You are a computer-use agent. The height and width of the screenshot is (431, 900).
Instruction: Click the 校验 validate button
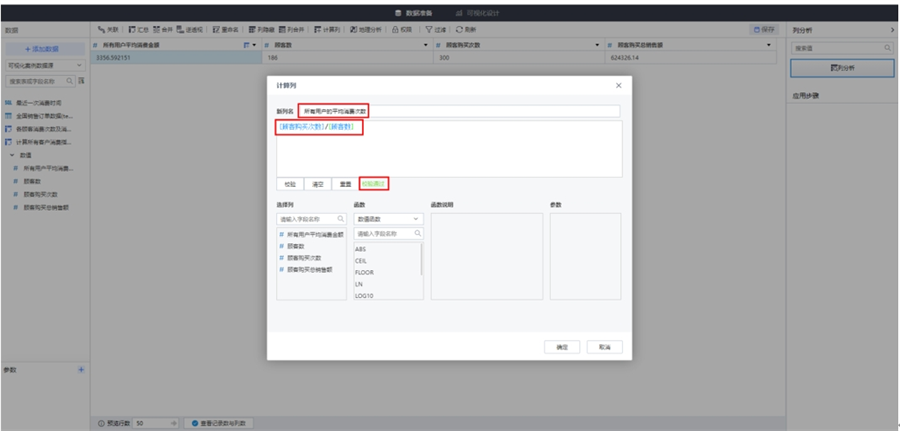[x=289, y=184]
